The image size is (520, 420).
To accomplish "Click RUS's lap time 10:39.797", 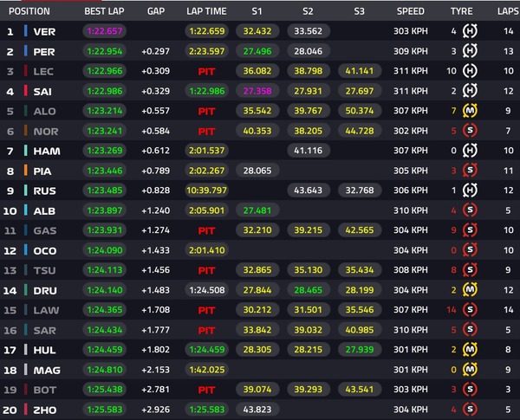I will tap(206, 191).
